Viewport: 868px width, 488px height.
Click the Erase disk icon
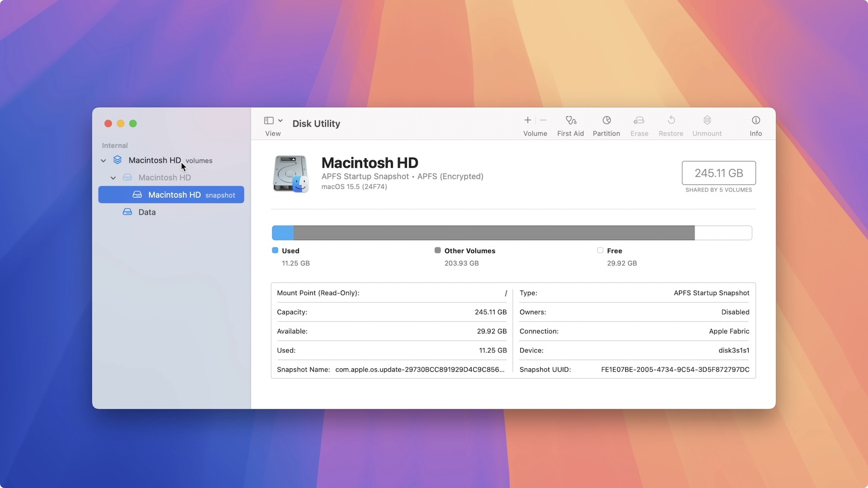[x=639, y=120]
